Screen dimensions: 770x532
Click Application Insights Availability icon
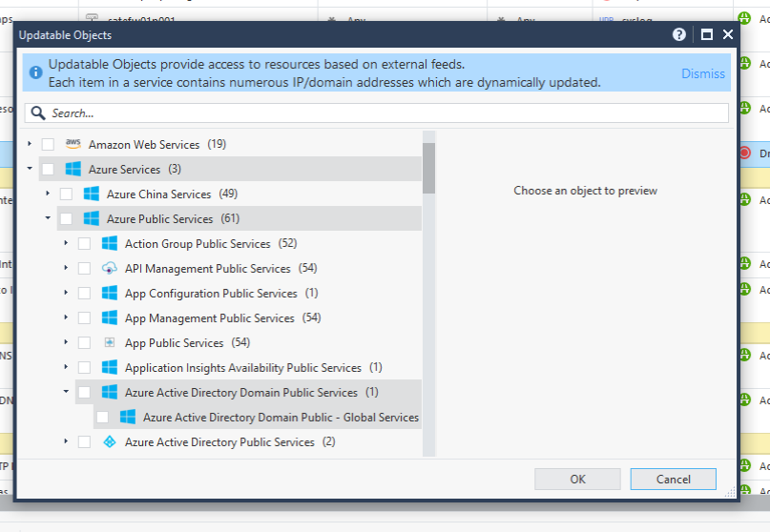tap(110, 367)
